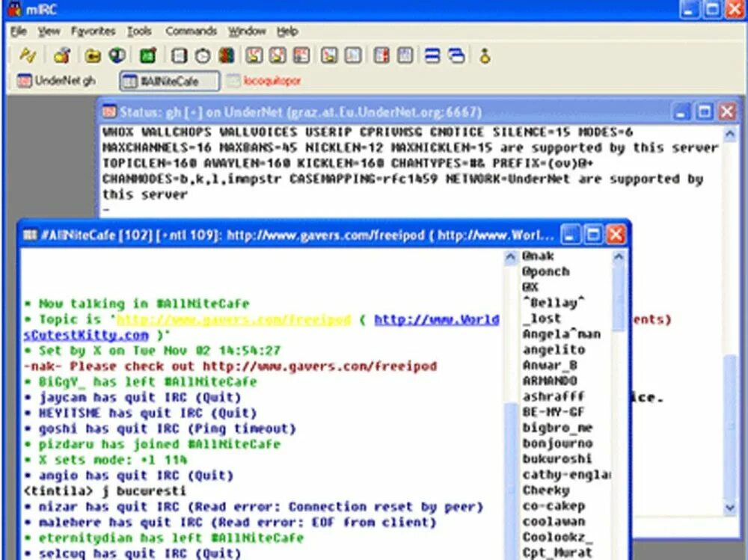Select bigbro_me in the nickname list
The image size is (748, 560).
pos(557,428)
